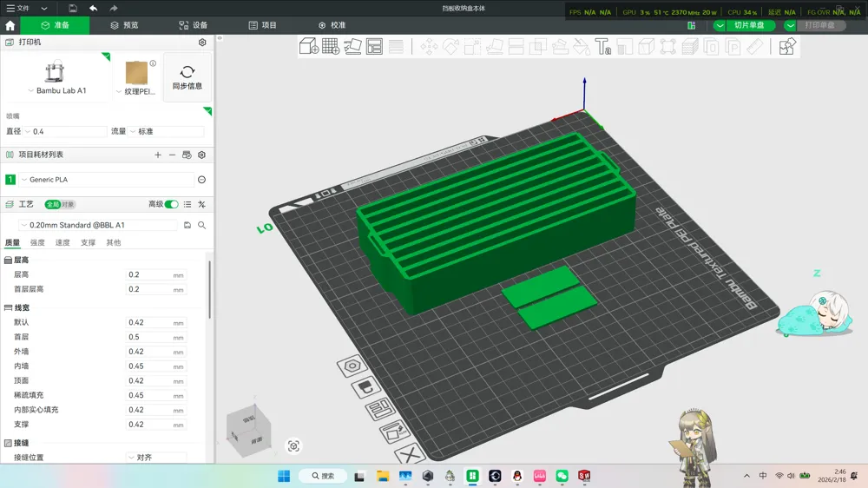Open the Generic PLA filament dropdown

[107, 180]
